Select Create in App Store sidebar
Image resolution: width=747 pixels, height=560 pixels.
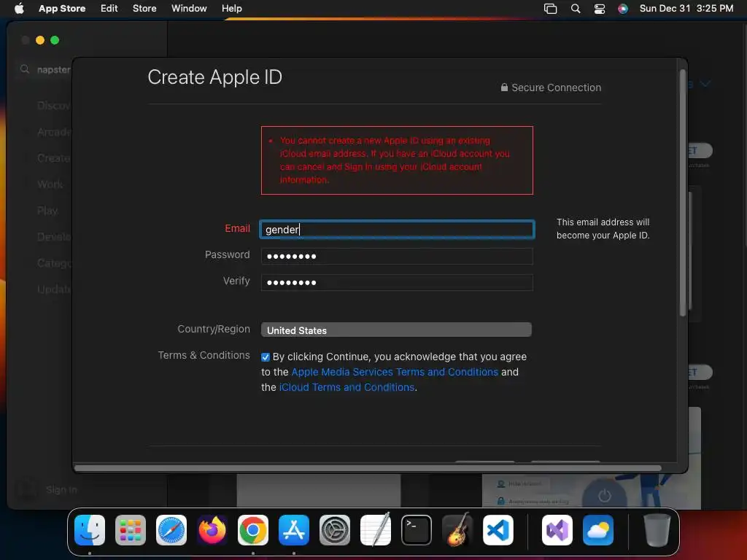point(53,157)
